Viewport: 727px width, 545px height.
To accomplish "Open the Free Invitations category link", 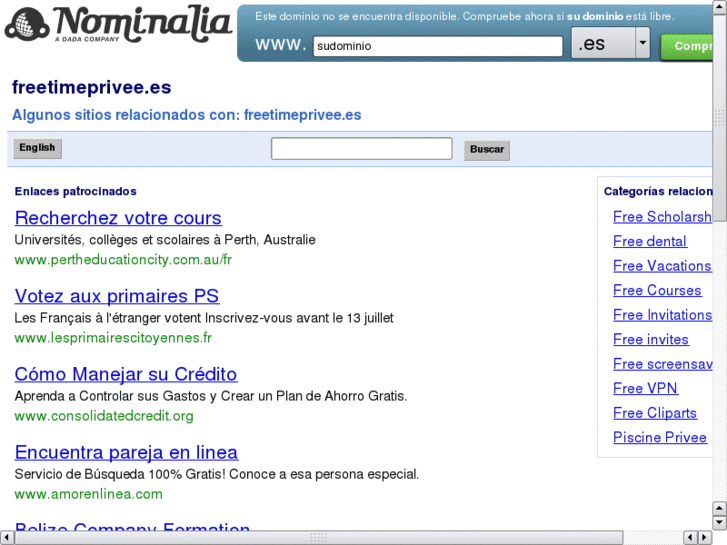I will (663, 315).
